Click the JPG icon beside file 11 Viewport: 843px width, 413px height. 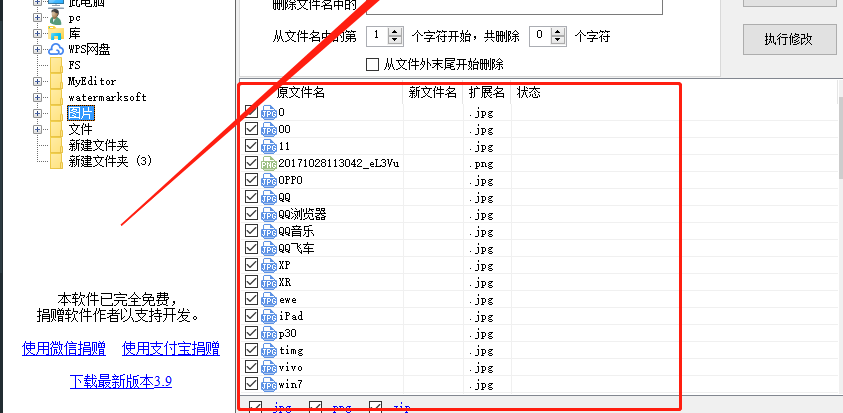pos(269,147)
